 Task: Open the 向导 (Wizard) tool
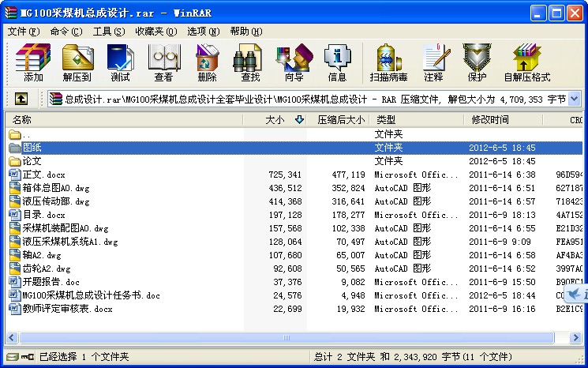pyautogui.click(x=294, y=62)
